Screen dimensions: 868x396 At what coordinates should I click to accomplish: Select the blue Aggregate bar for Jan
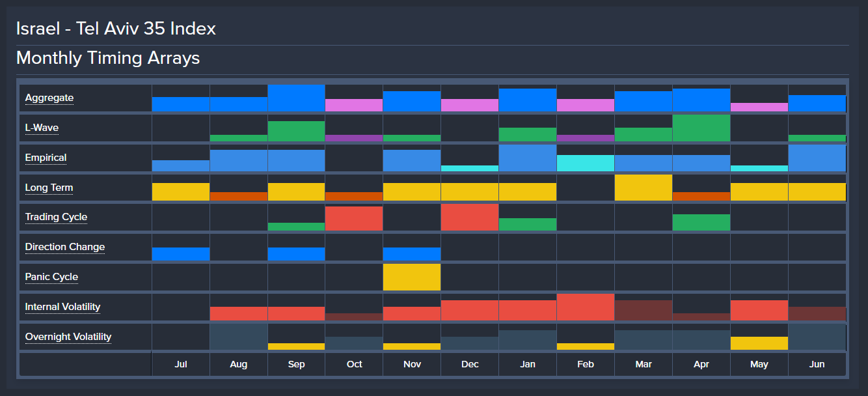click(528, 100)
